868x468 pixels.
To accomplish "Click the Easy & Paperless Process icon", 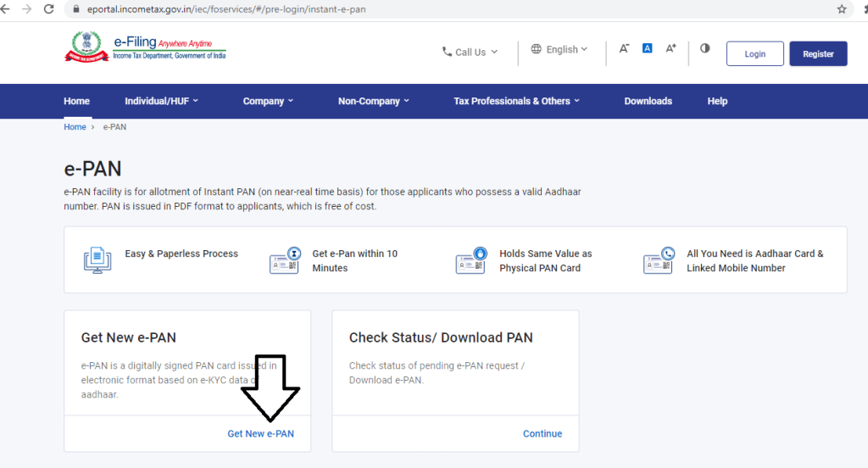I will pos(97,260).
